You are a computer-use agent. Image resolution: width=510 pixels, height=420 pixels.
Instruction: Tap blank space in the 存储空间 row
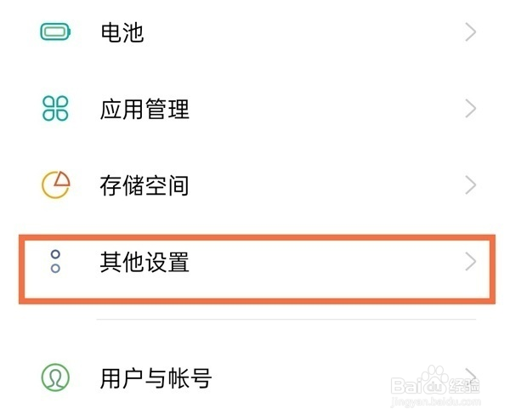click(323, 185)
